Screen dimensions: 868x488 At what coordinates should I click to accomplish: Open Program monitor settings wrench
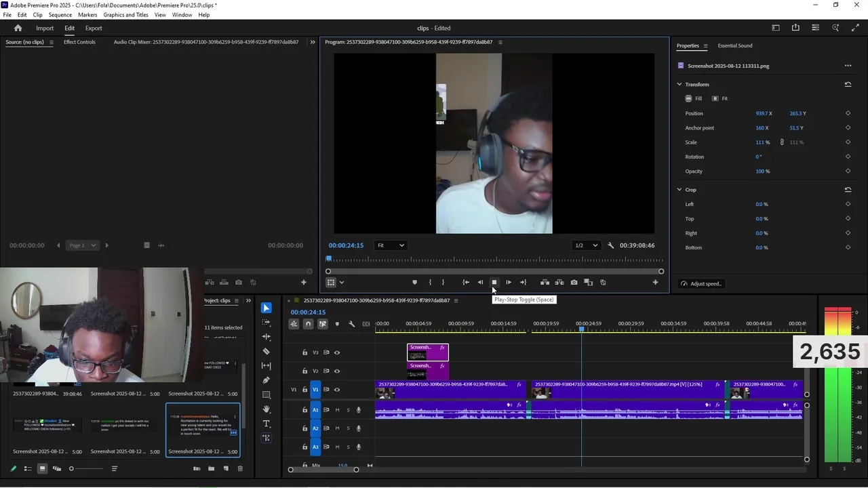[x=610, y=245]
